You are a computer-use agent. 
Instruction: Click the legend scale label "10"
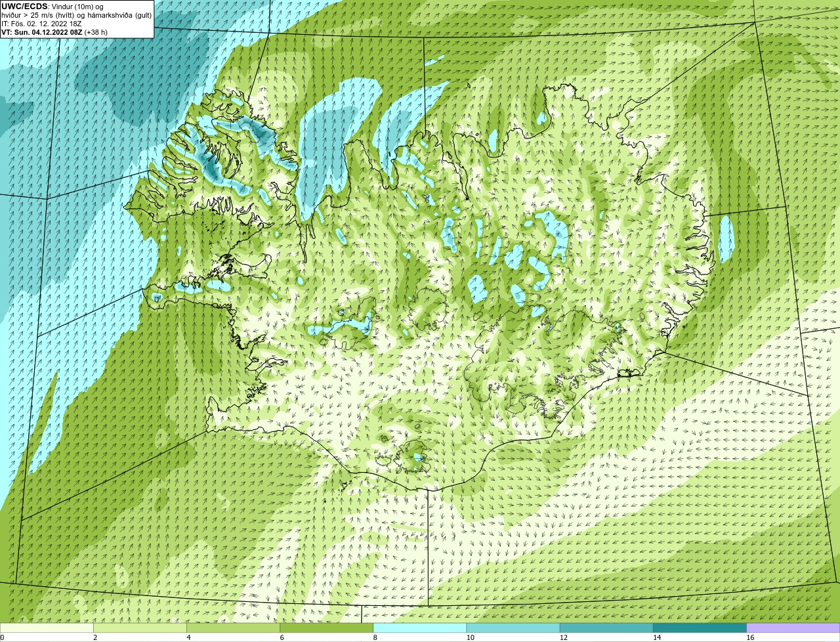point(470,637)
